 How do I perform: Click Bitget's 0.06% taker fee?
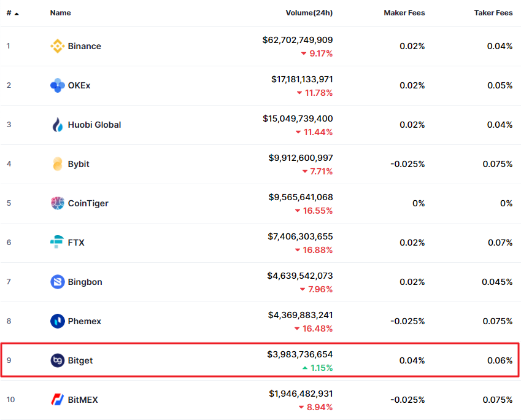[500, 360]
